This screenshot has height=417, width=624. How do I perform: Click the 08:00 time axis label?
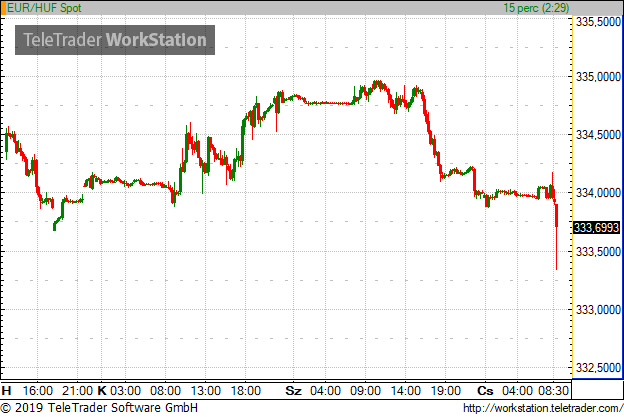click(x=166, y=391)
